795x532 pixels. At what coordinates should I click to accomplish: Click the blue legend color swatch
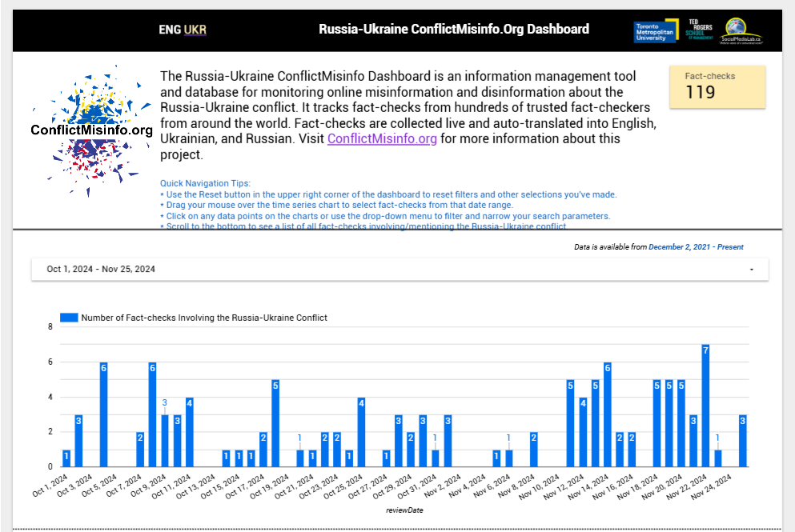point(69,318)
